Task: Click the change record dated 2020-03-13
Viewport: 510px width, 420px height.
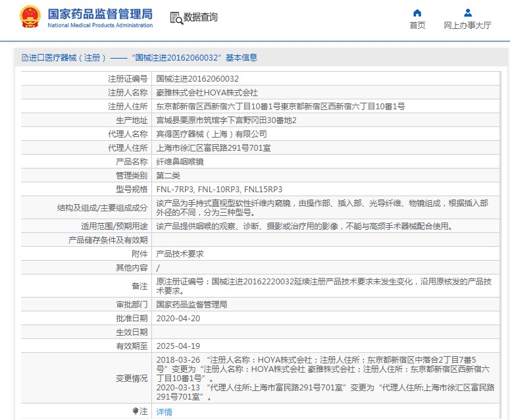Action: coord(325,392)
